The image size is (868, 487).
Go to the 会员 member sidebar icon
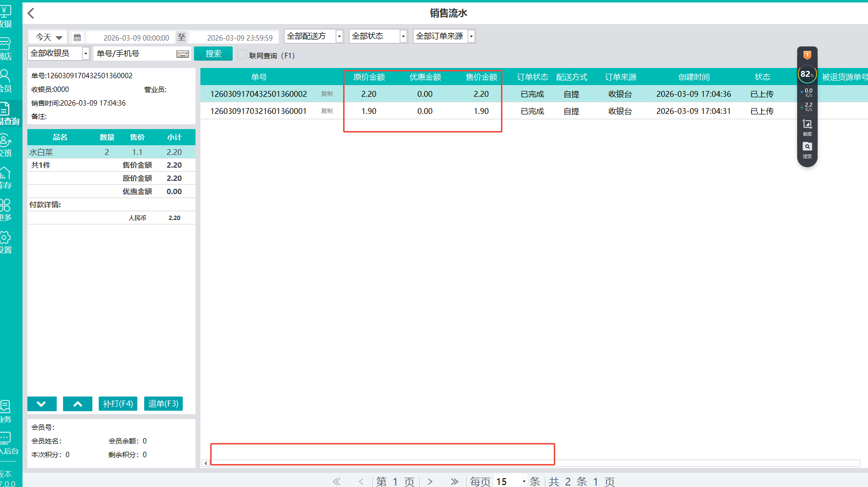tap(6, 81)
